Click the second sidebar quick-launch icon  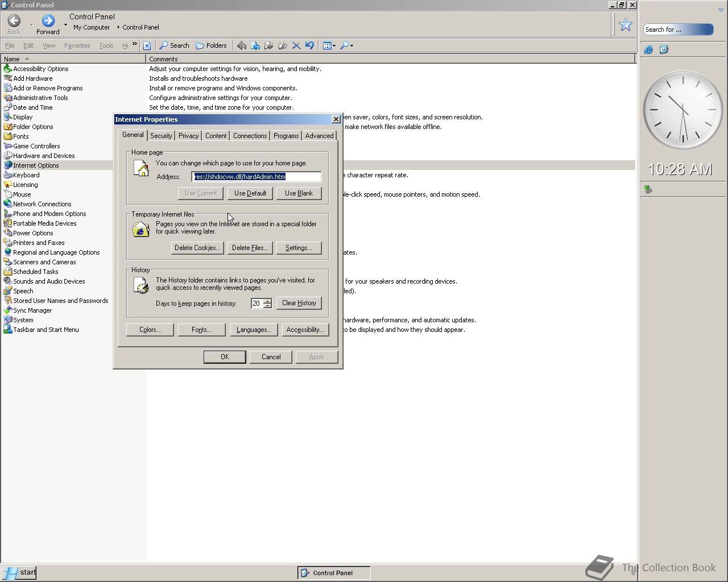coord(664,50)
